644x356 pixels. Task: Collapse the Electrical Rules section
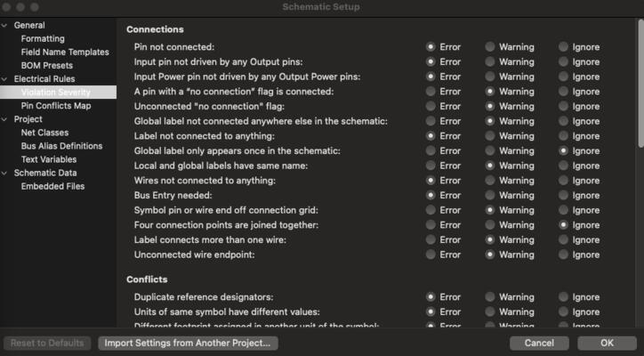(x=6, y=79)
